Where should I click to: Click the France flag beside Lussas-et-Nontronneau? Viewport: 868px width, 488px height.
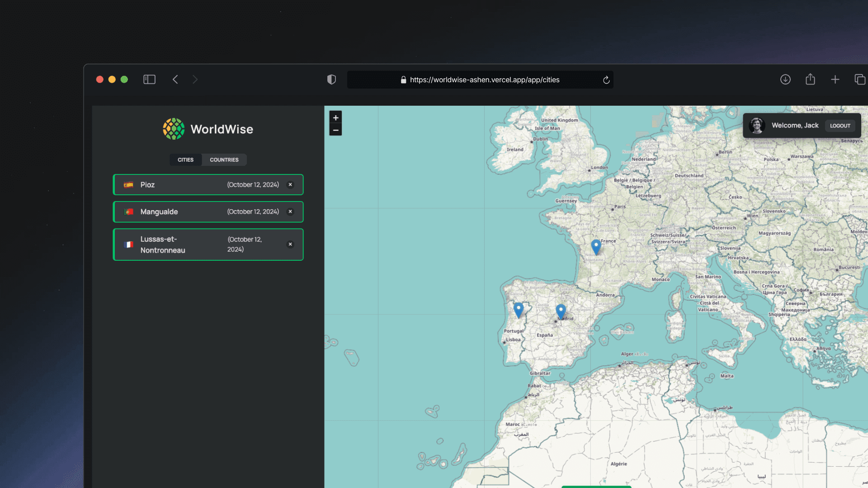(129, 244)
